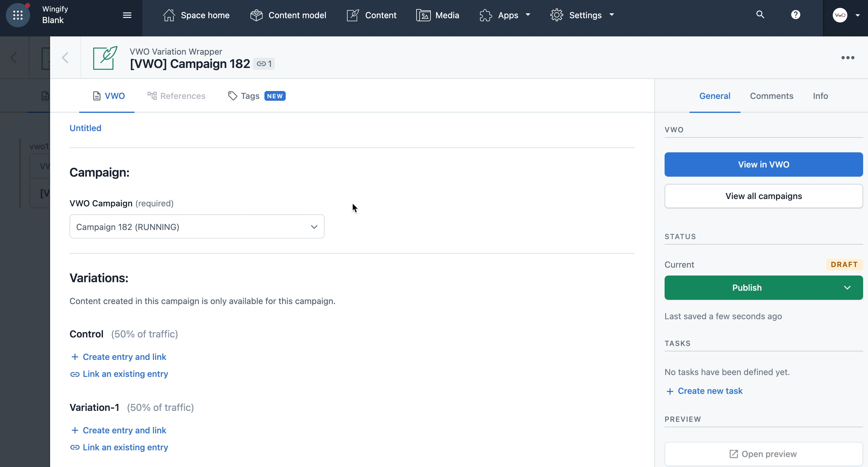Open the VWO Campaign dropdown

point(197,227)
